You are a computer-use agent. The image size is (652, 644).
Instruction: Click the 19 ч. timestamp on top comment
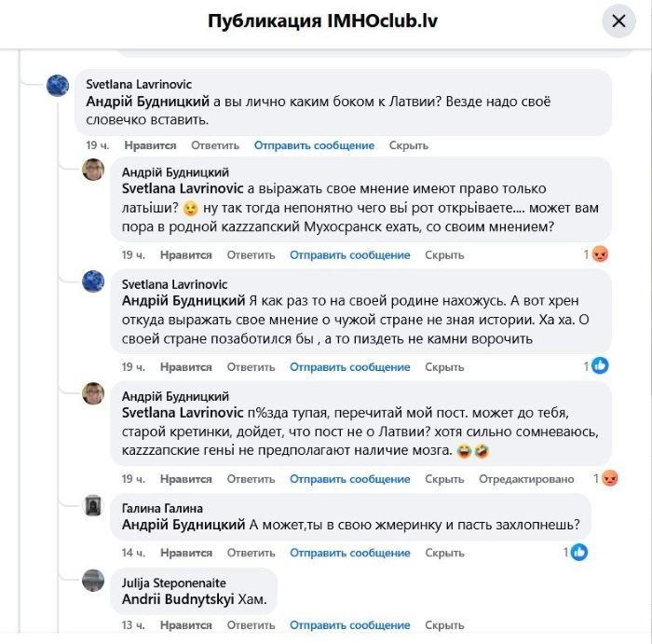(x=98, y=145)
